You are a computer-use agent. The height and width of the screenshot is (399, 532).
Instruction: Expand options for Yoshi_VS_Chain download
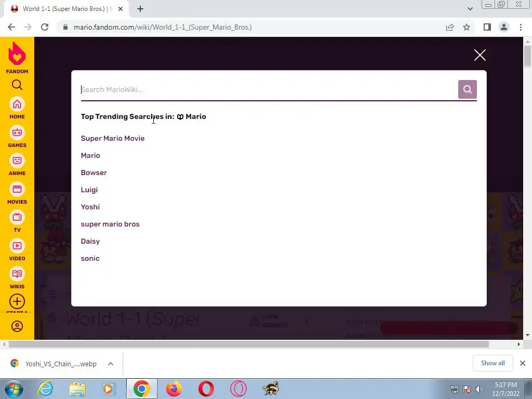tap(111, 364)
